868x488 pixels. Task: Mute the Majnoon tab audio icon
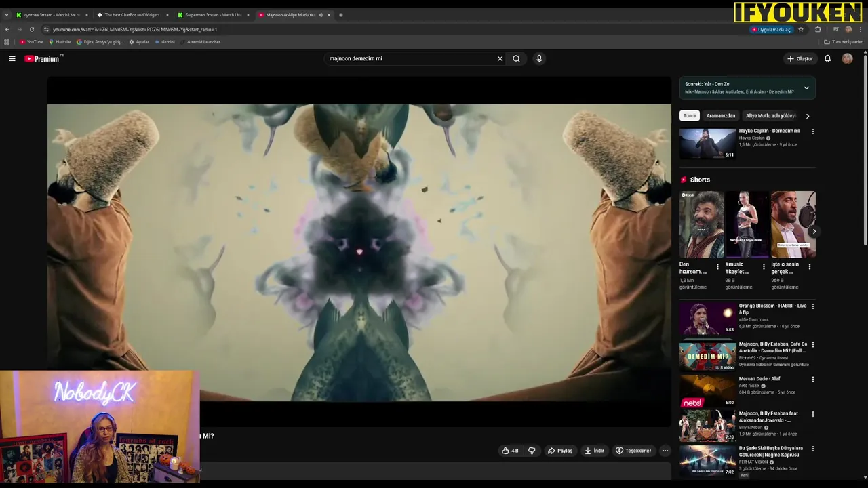pyautogui.click(x=321, y=15)
